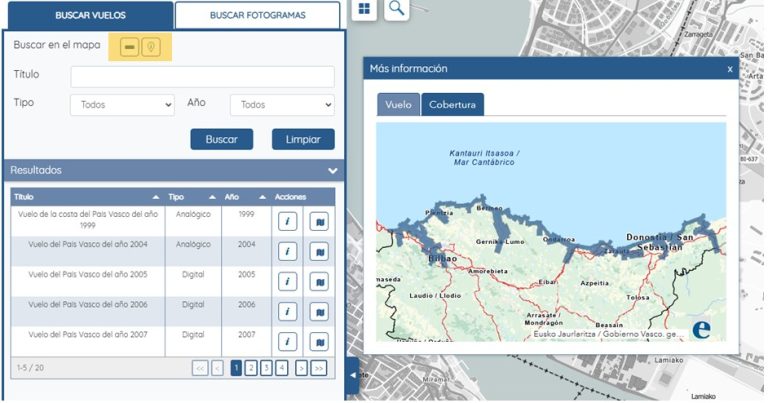Click the Título text input field
768x403 pixels.
[202, 77]
